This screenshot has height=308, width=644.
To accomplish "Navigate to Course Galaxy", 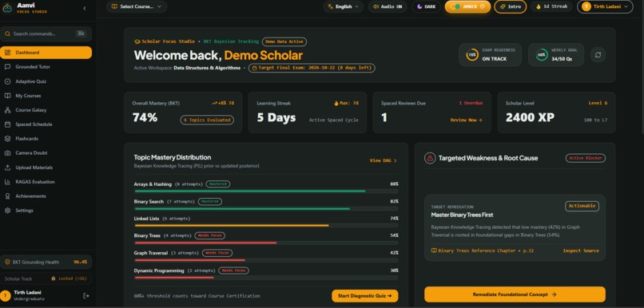I will point(46,110).
